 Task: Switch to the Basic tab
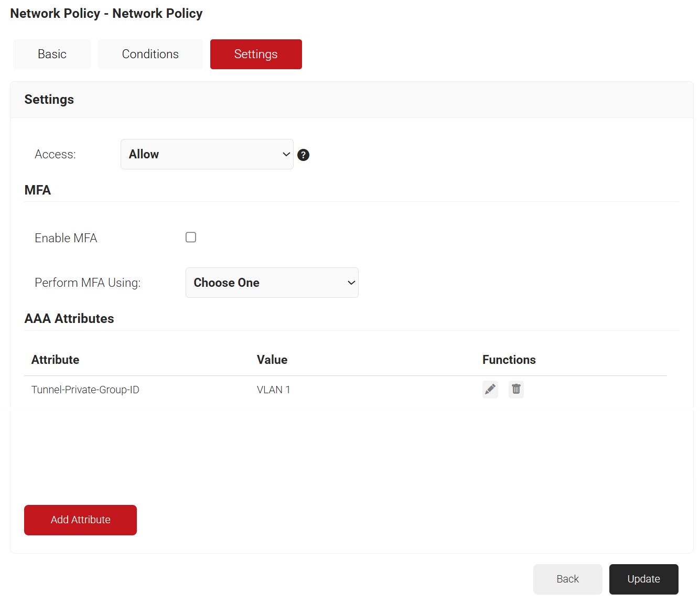coord(52,54)
